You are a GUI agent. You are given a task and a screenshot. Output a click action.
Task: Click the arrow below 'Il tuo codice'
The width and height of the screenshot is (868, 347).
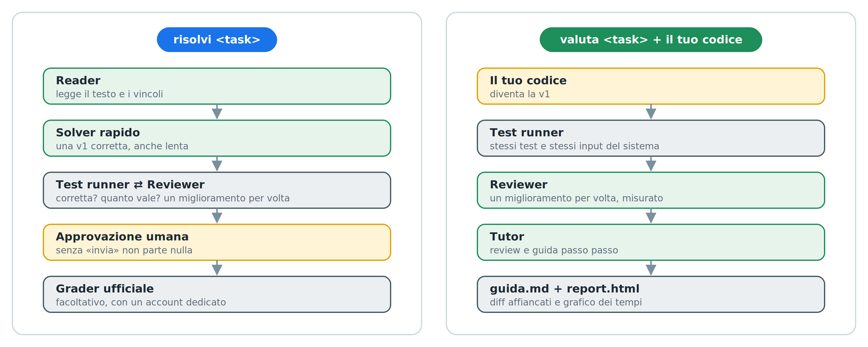(x=651, y=112)
